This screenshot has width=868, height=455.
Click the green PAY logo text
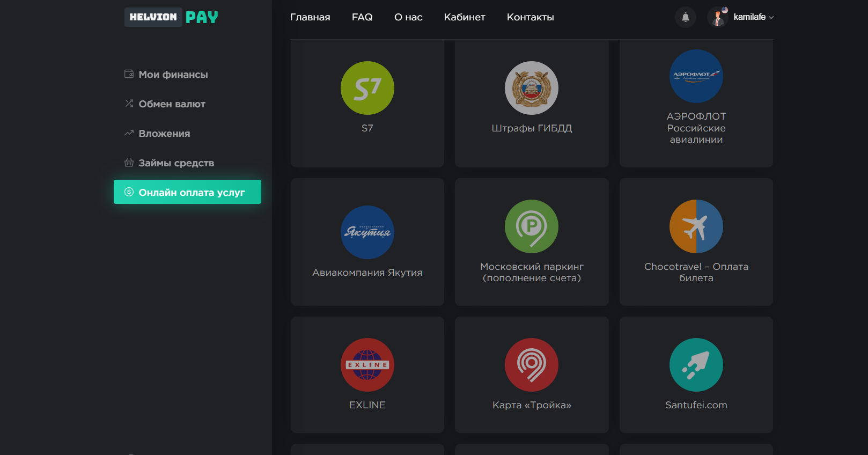pyautogui.click(x=202, y=17)
